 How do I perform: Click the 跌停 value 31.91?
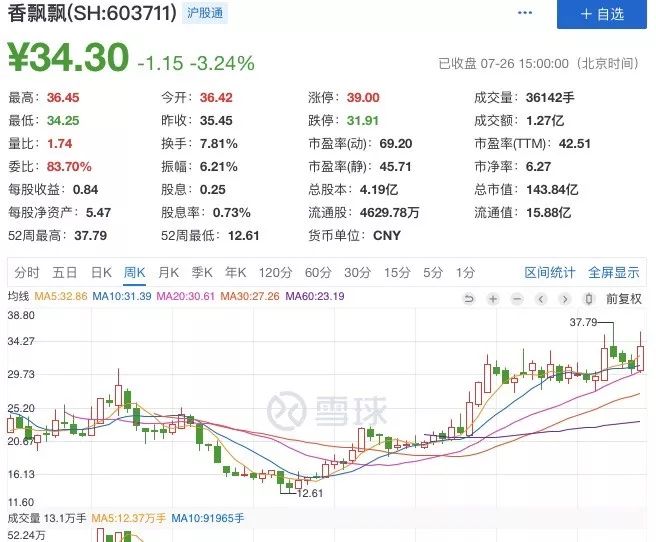coord(363,121)
